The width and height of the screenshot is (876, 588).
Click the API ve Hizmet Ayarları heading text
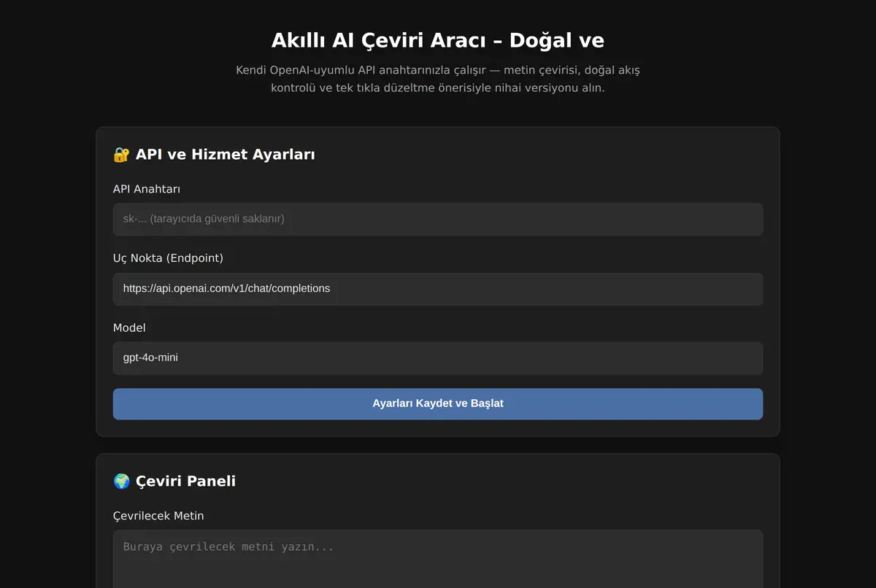pyautogui.click(x=226, y=155)
